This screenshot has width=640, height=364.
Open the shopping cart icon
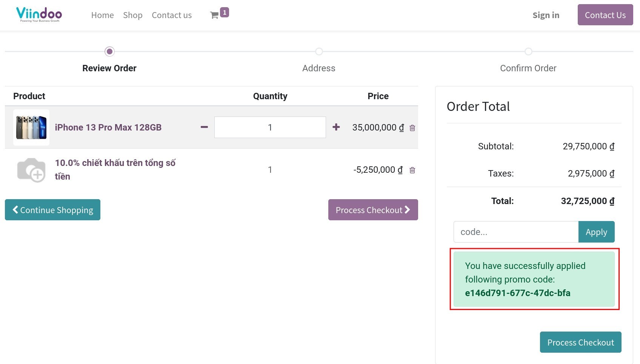coord(215,15)
